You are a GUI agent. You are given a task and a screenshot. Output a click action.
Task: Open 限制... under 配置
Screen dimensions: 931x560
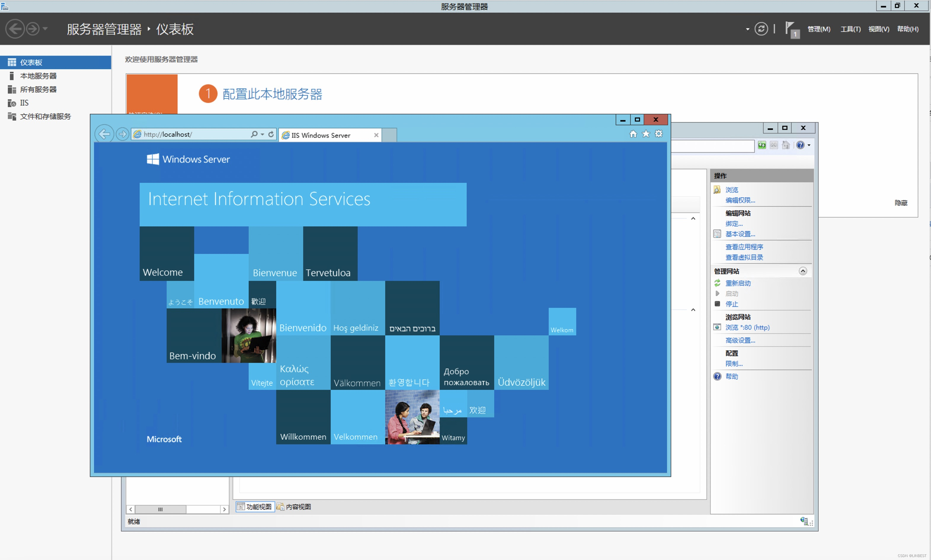[x=734, y=364]
